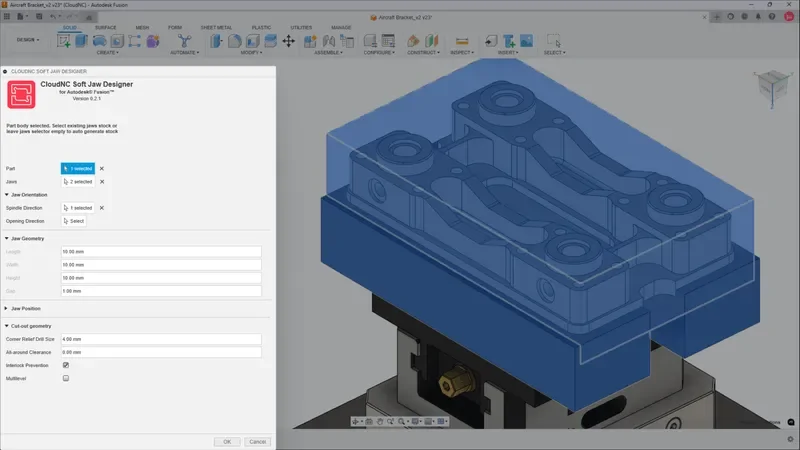
Task: Select the Fillet tool icon
Action: click(235, 41)
